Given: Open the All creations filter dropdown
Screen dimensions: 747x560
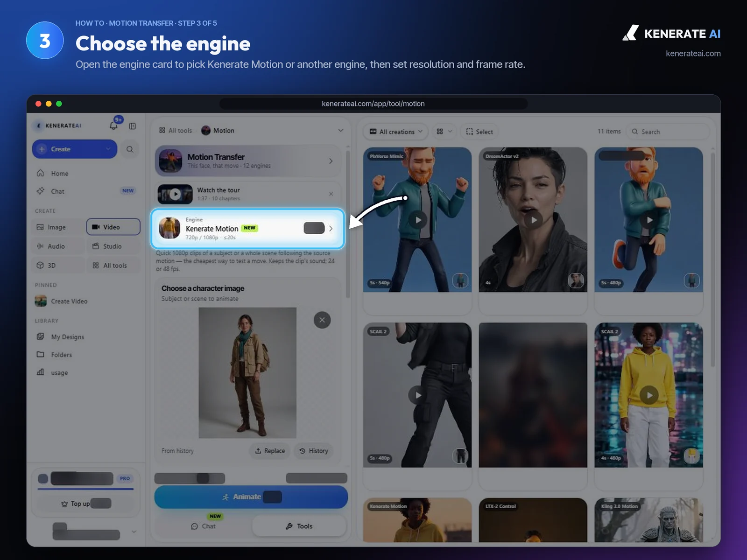Looking at the screenshot, I should pyautogui.click(x=396, y=132).
